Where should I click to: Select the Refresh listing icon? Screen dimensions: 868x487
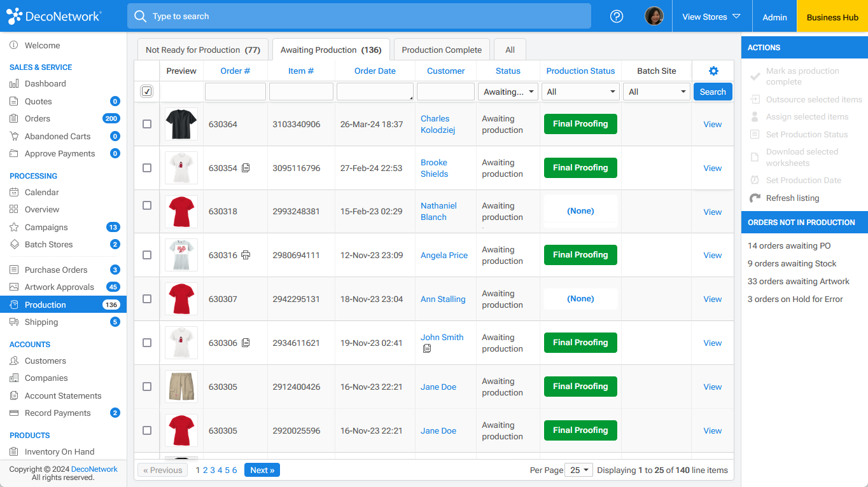pos(755,198)
